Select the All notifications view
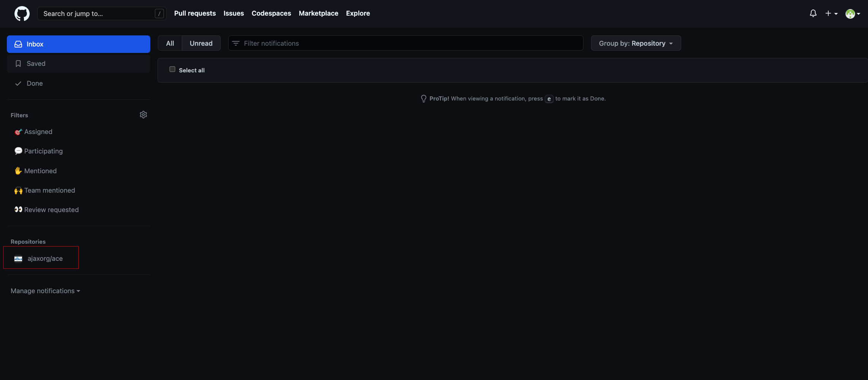Screen dimensions: 868x380 click(170, 43)
